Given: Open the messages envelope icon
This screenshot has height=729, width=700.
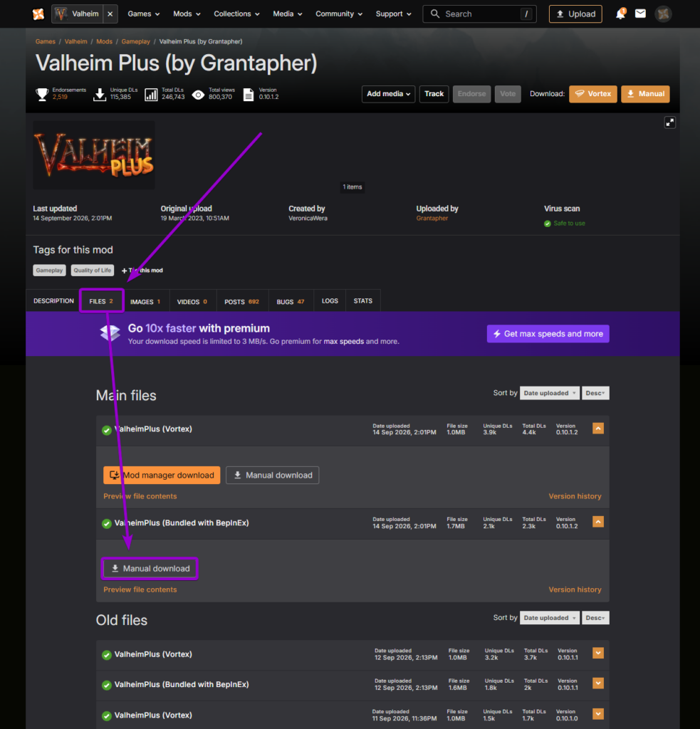Looking at the screenshot, I should (640, 14).
